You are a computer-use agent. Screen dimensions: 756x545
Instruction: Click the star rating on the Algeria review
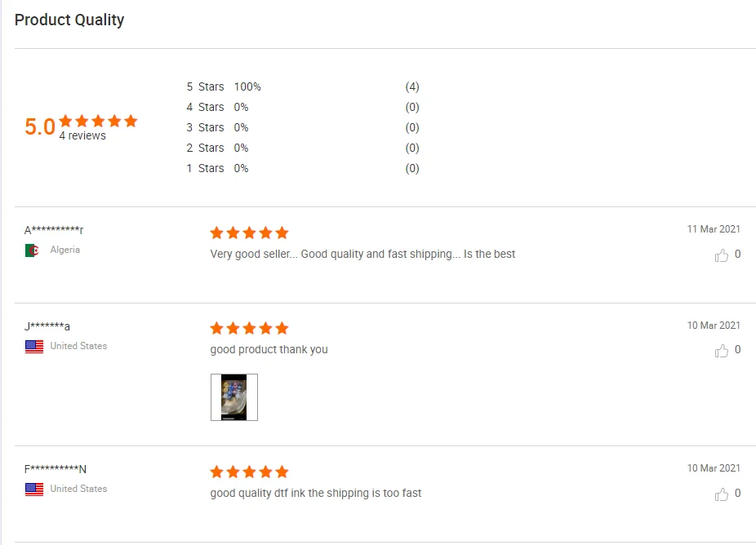point(249,233)
